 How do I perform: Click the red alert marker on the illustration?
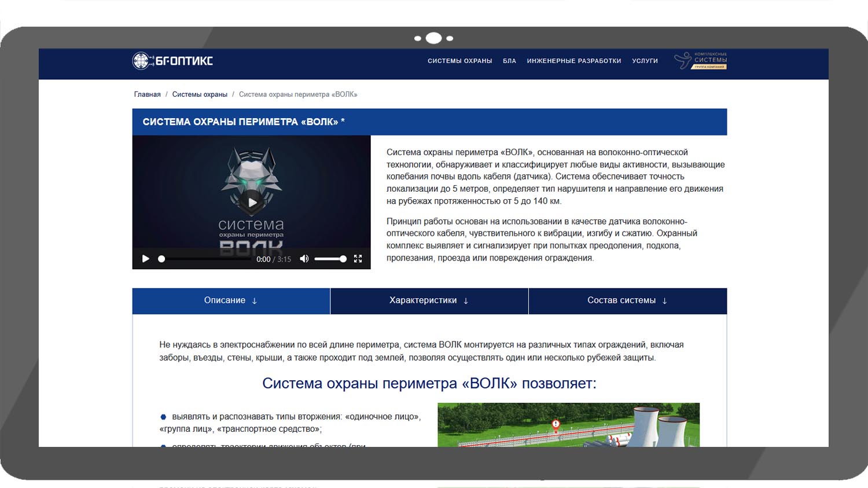[556, 424]
